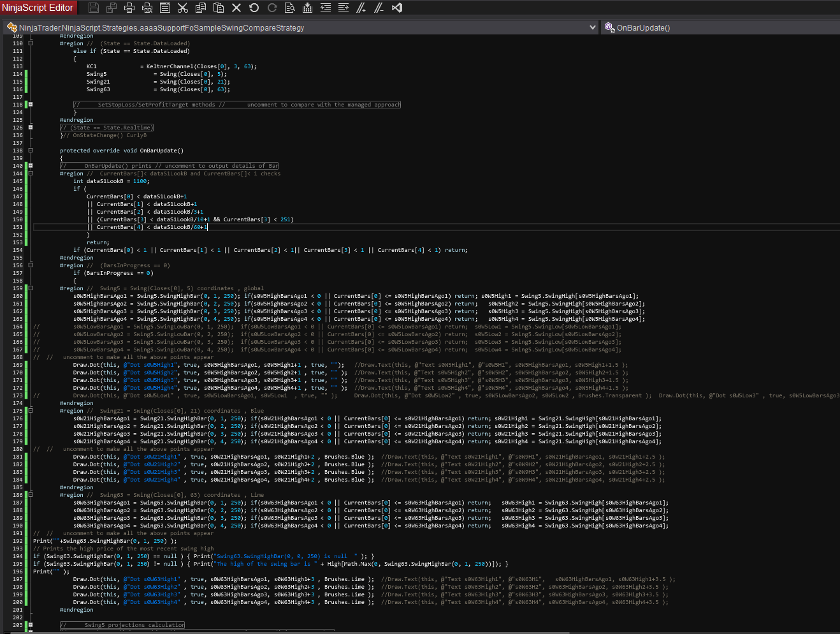Open the class selector dropdown

point(593,27)
